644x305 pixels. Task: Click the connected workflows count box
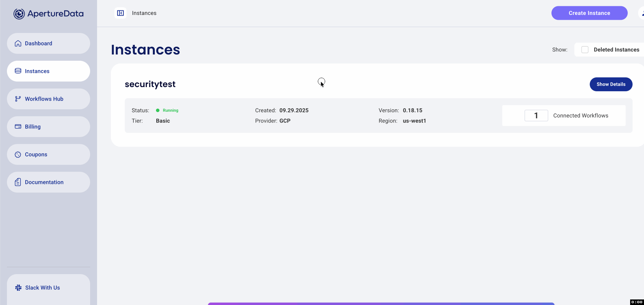pyautogui.click(x=536, y=116)
